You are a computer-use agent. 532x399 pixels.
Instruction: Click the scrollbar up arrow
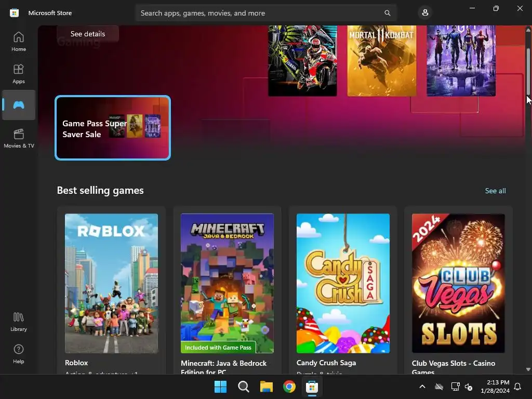[528, 30]
